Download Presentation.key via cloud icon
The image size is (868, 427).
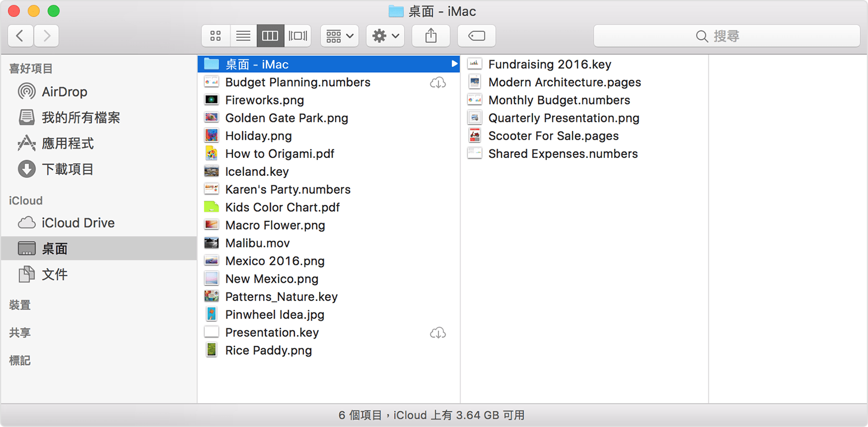438,333
